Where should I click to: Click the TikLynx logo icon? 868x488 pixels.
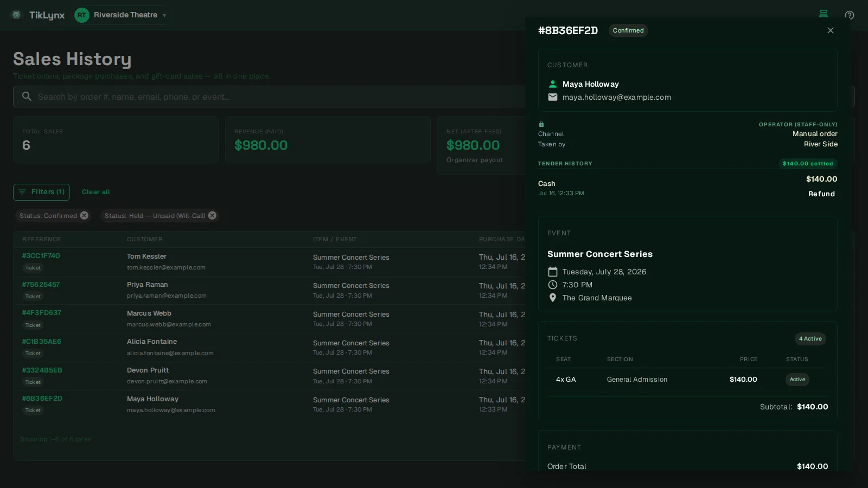point(16,15)
